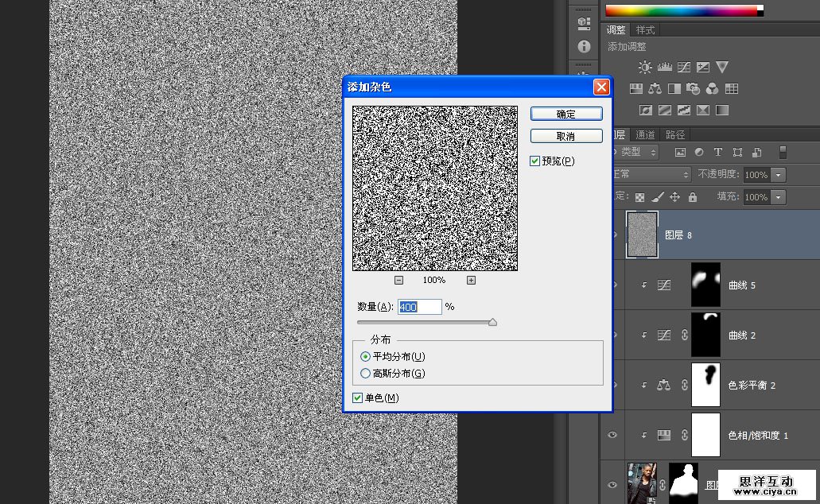Hide the 色相/饱和度 1 layer
Image resolution: width=820 pixels, height=504 pixels.
pyautogui.click(x=612, y=435)
